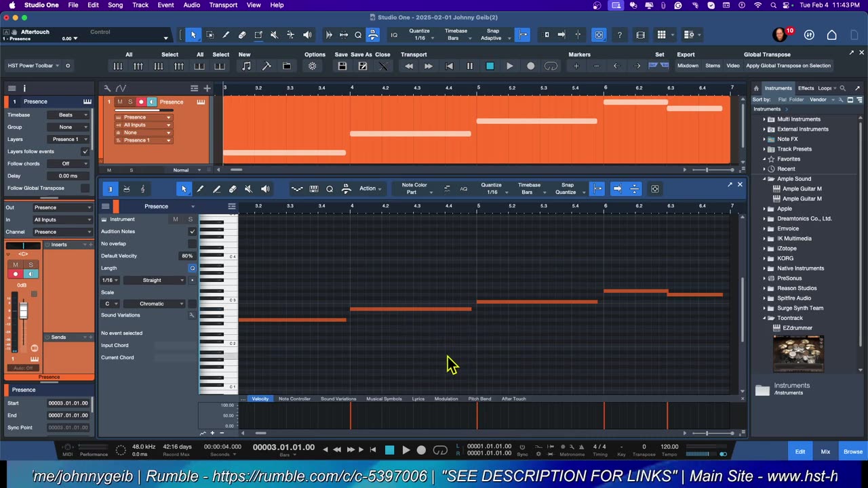Switch to the Pitch Bend lane tab
This screenshot has height=488, width=868.
(x=479, y=399)
